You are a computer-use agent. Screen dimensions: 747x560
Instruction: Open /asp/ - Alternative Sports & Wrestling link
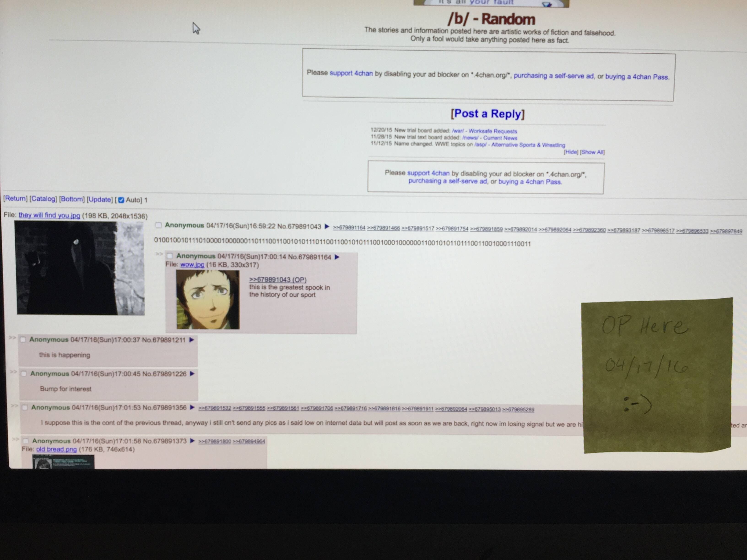tap(519, 145)
